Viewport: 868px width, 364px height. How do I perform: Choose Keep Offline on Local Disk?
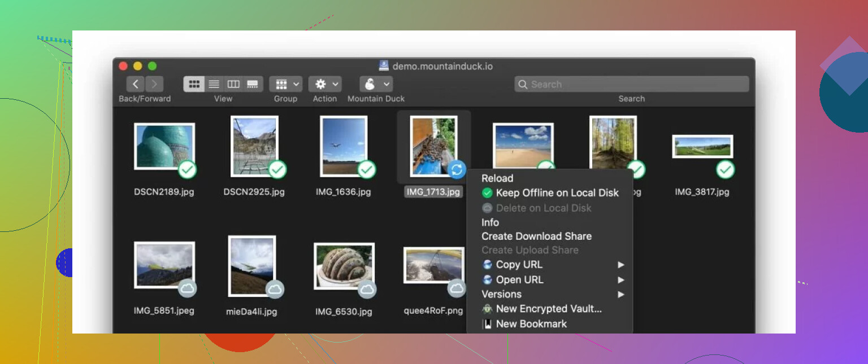(557, 193)
